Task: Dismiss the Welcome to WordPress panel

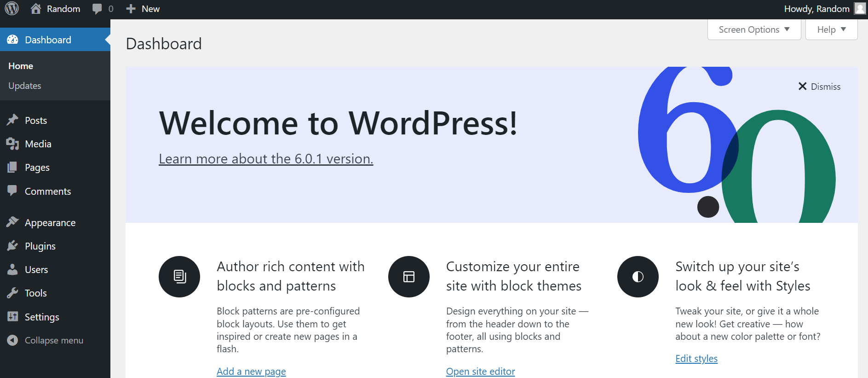Action: 819,87
